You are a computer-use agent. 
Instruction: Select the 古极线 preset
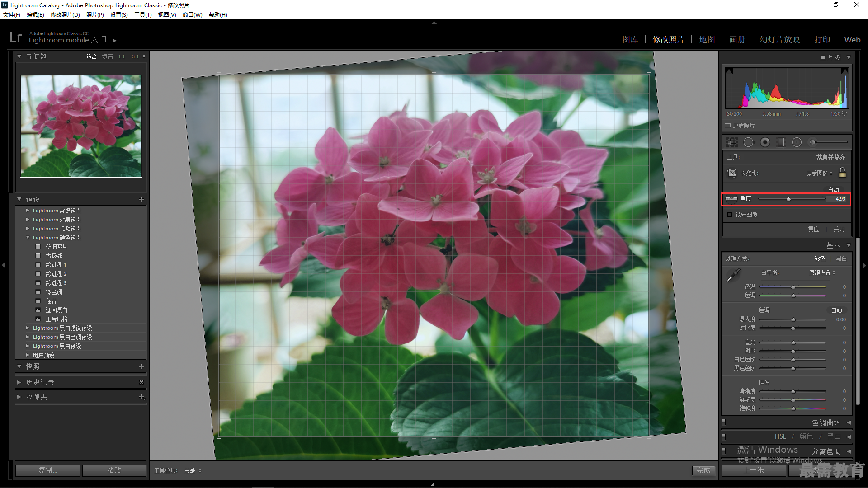tap(54, 256)
